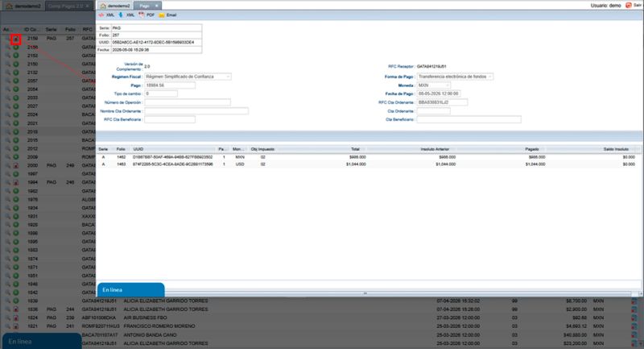Click the Serie field showing PAG

156,28
